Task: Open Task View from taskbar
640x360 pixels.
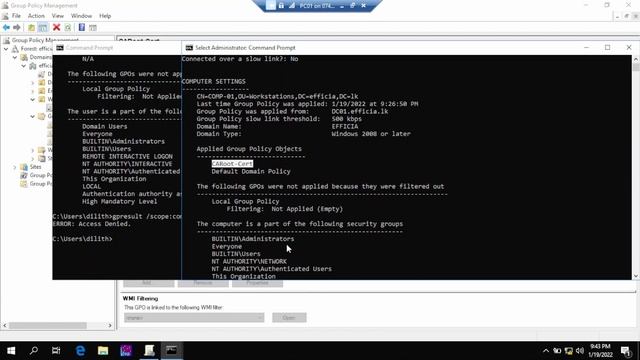Action: tap(56, 351)
